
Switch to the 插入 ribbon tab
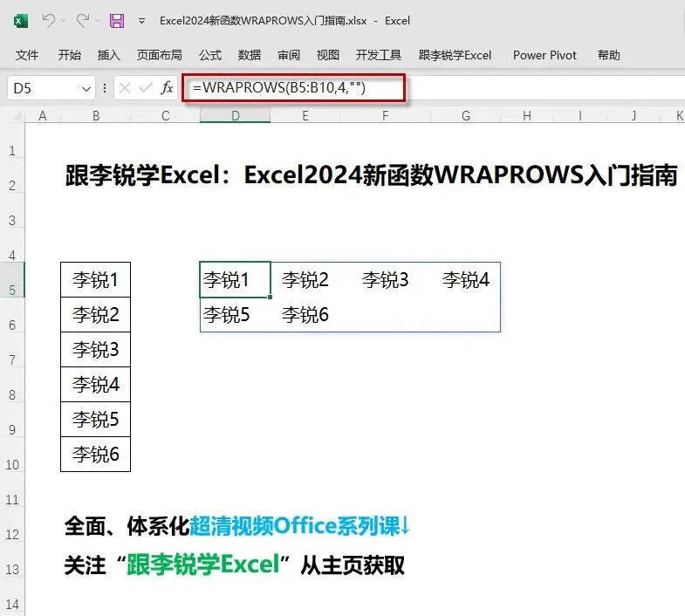[x=108, y=55]
